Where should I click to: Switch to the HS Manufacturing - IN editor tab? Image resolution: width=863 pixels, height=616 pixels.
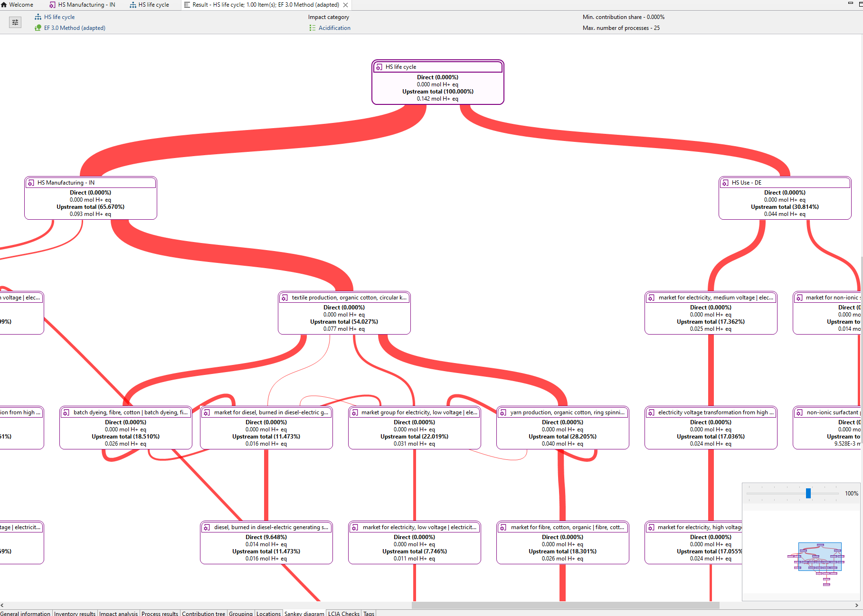(86, 5)
